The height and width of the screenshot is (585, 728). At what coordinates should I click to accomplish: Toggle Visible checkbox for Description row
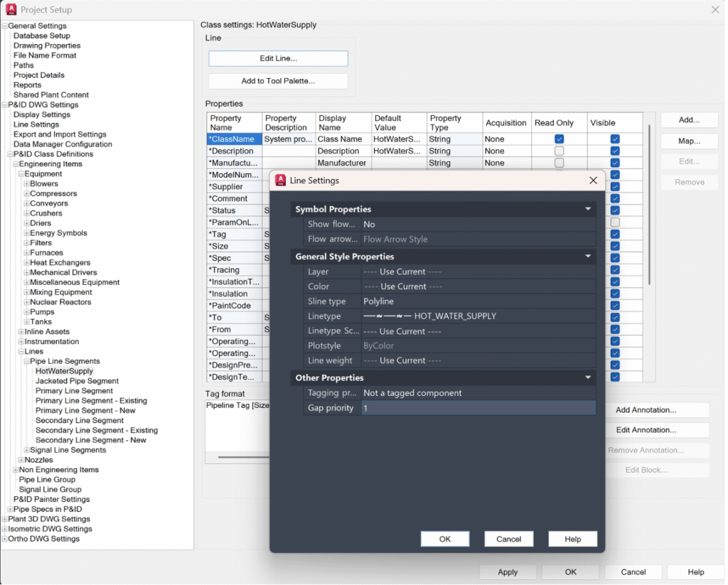(615, 151)
